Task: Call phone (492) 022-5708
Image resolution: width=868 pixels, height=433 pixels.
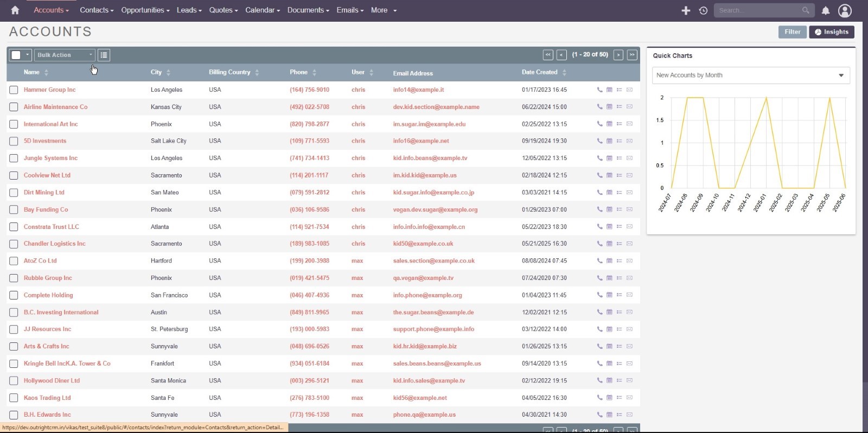Action: 309,107
